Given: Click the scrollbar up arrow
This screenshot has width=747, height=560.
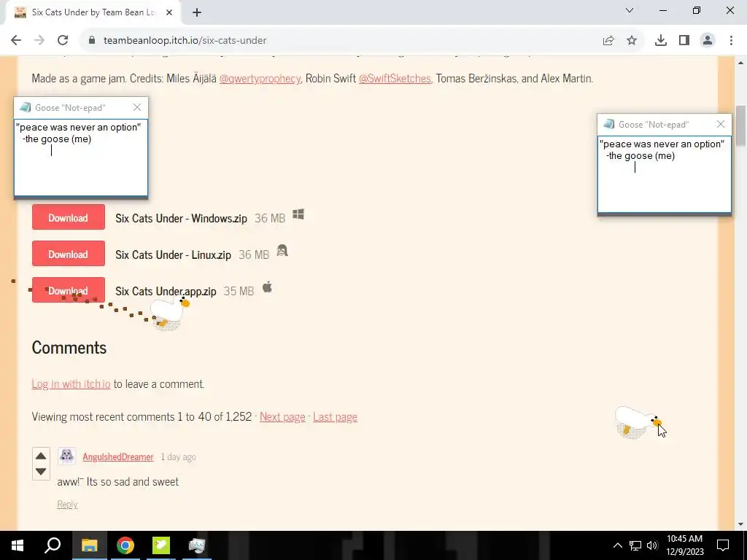Looking at the screenshot, I should 741,63.
